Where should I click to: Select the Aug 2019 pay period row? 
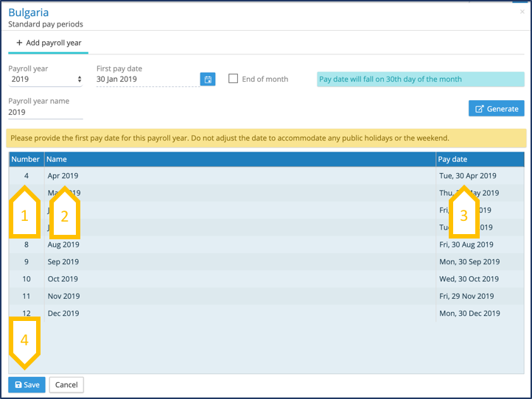coord(63,244)
